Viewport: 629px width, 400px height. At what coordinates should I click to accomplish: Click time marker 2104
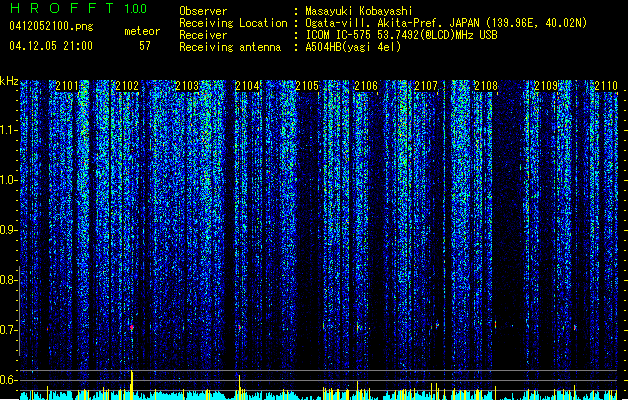pyautogui.click(x=247, y=86)
